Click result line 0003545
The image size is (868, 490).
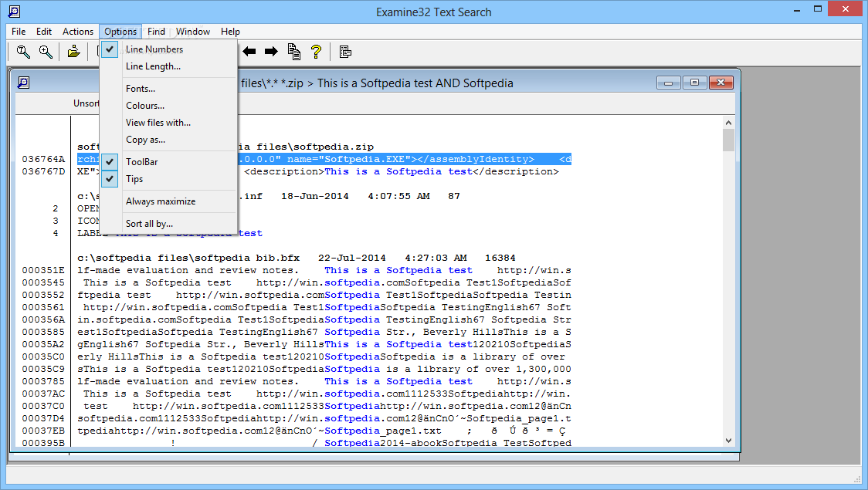click(324, 282)
